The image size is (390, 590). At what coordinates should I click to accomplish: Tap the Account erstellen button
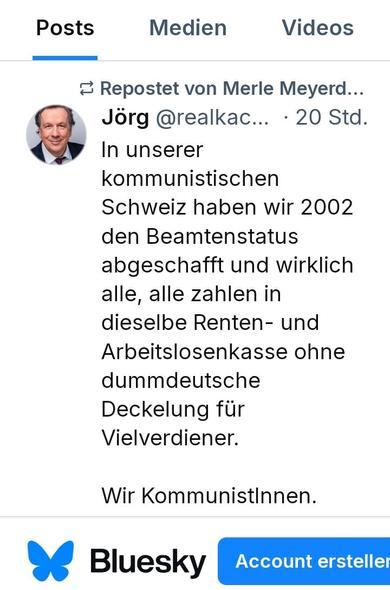pyautogui.click(x=304, y=561)
